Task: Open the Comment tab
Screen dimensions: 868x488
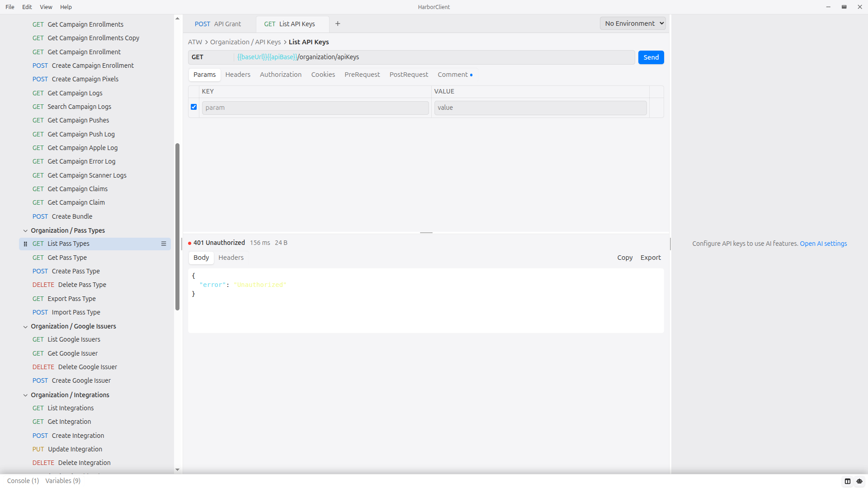Action: pos(454,75)
